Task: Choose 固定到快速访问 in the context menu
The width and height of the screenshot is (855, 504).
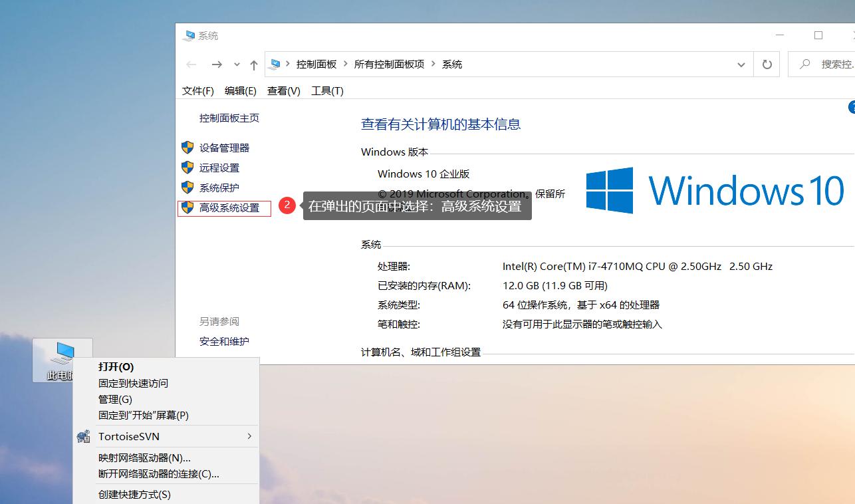Action: (x=133, y=383)
